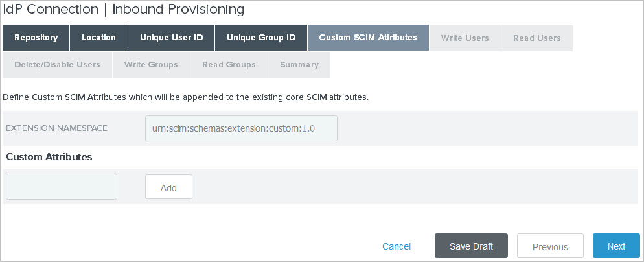Proceed with the Next button
The width and height of the screenshot is (644, 262).
click(616, 246)
